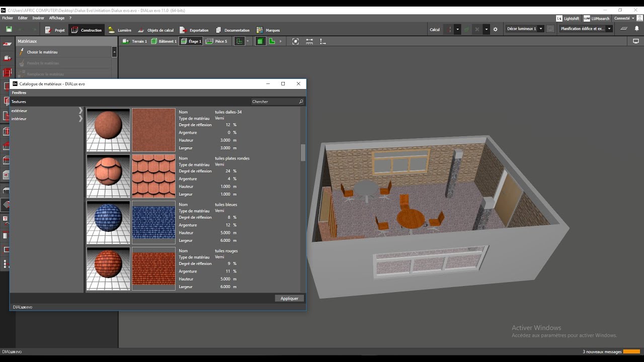644x362 pixels.
Task: Click the material catalogue vertical scrollbar
Action: pyautogui.click(x=303, y=152)
